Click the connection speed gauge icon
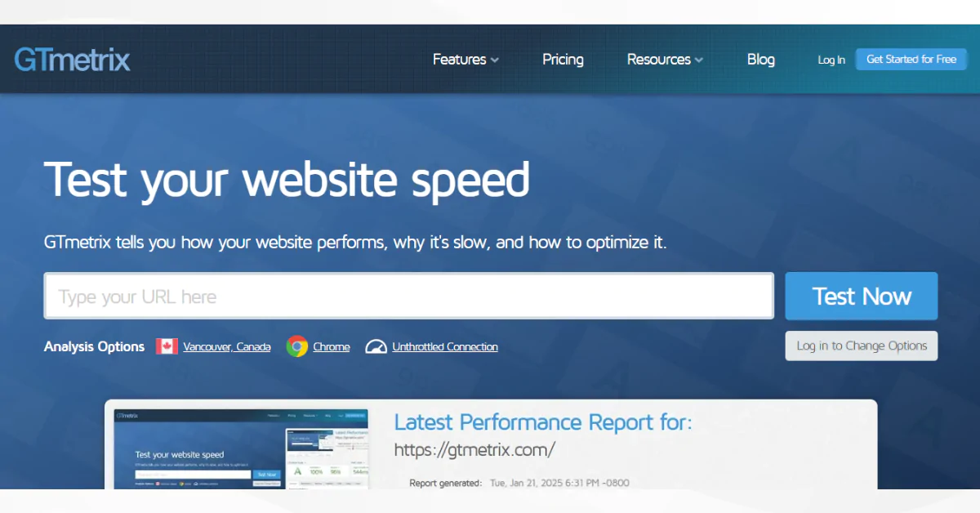980x513 pixels. (376, 346)
